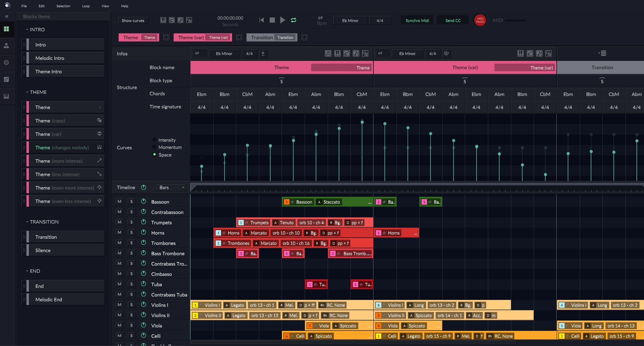Collapse the INTRO blocks section
Screen dimensions: 644x346
tap(27, 30)
